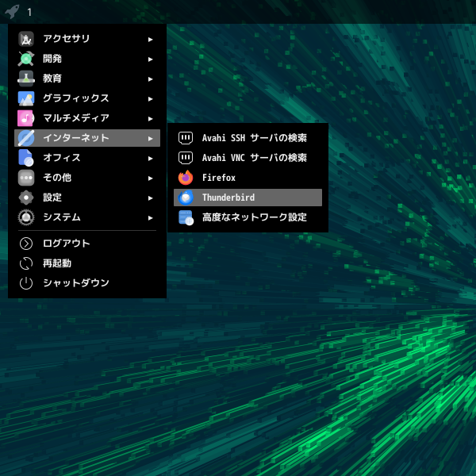This screenshot has width=476, height=476.
Task: Click the Avahi SSH サーバの検索 icon
Action: click(x=186, y=138)
